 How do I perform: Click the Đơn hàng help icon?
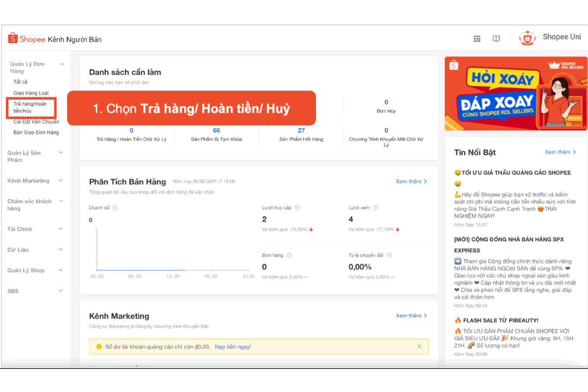click(289, 255)
